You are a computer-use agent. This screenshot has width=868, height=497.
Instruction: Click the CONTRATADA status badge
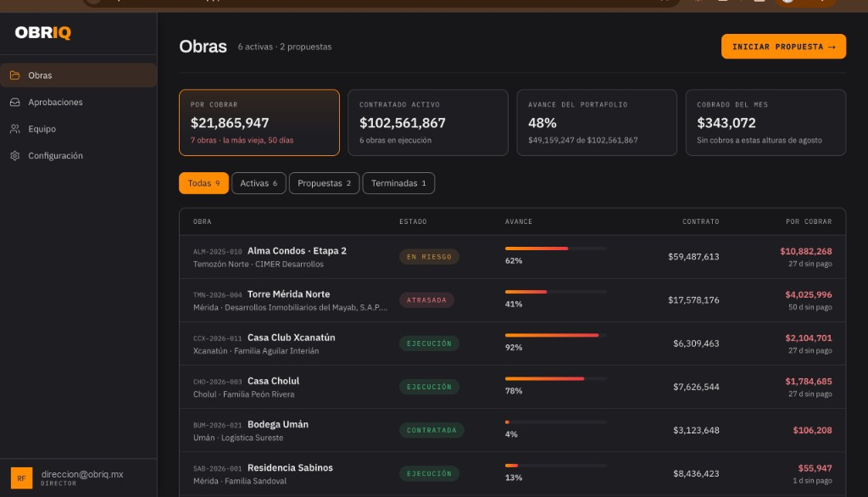(431, 431)
